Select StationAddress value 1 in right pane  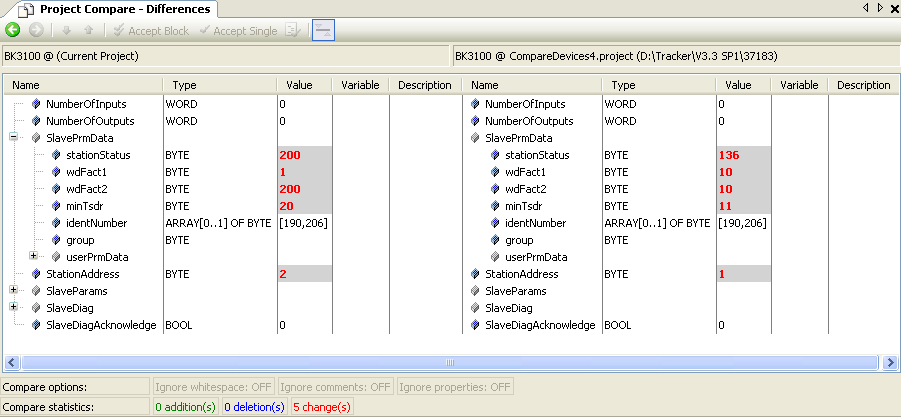[744, 274]
